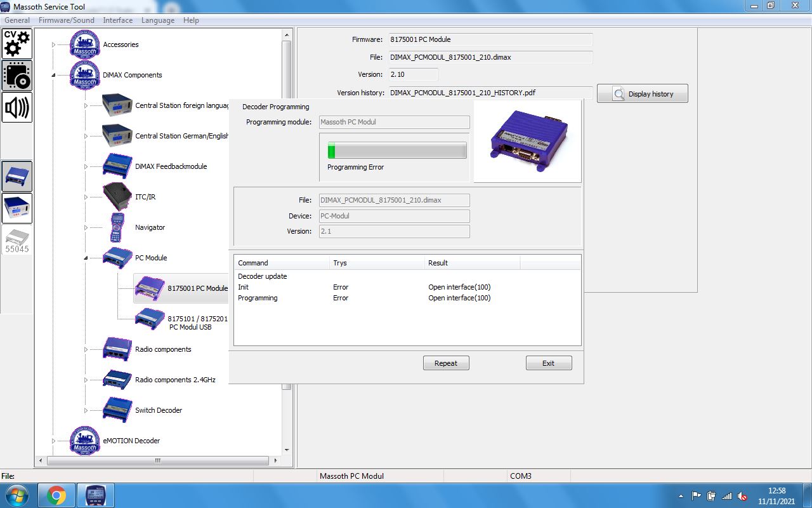Image resolution: width=812 pixels, height=508 pixels.
Task: Open the Language menu
Action: (158, 20)
